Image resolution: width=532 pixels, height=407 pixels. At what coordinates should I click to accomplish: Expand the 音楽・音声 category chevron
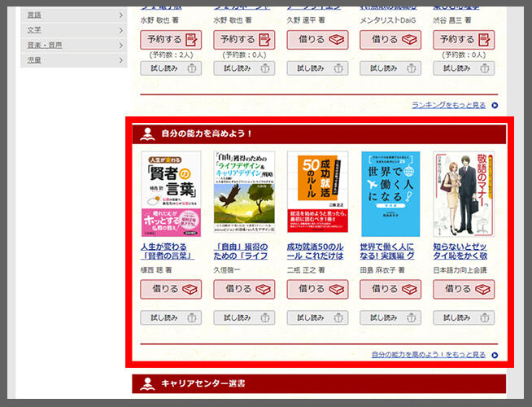[120, 45]
